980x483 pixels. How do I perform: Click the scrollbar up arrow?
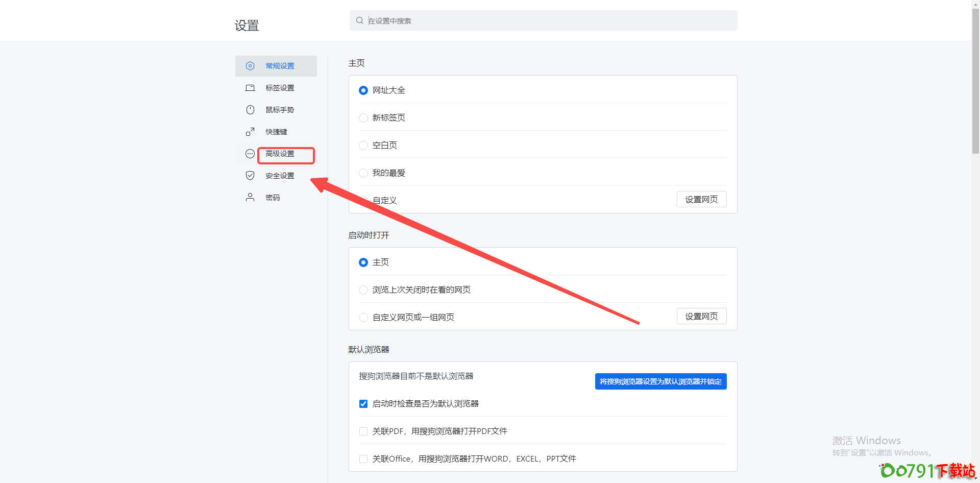pos(975,4)
